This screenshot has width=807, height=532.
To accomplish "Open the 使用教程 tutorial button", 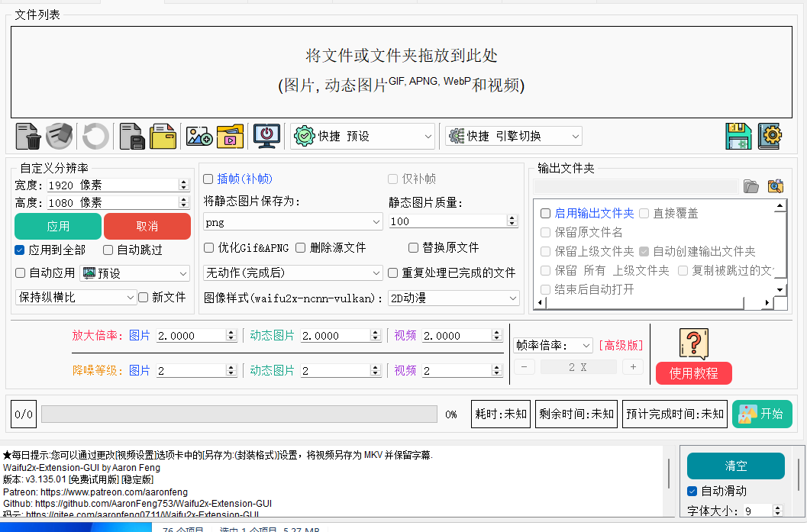I will click(x=693, y=373).
